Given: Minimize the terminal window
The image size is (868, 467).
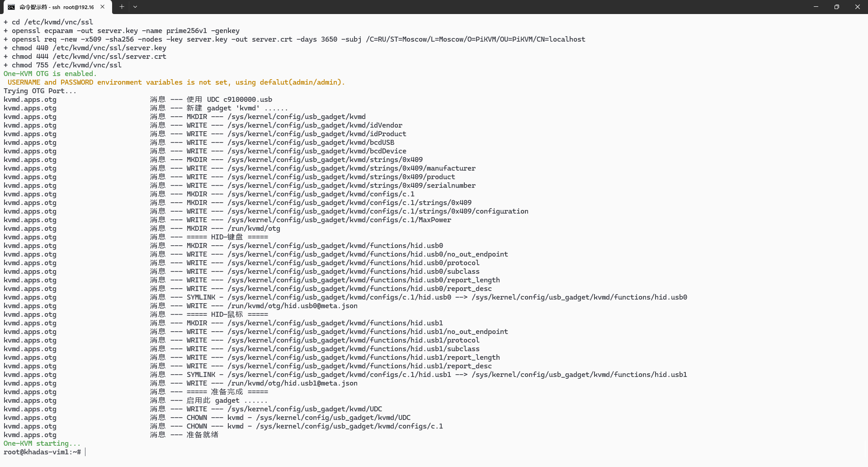Looking at the screenshot, I should click(x=816, y=7).
